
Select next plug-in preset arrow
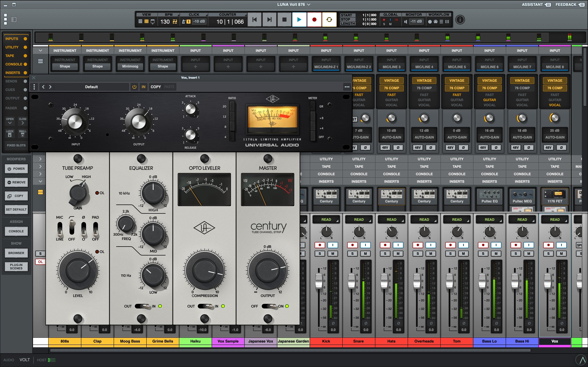tap(50, 87)
